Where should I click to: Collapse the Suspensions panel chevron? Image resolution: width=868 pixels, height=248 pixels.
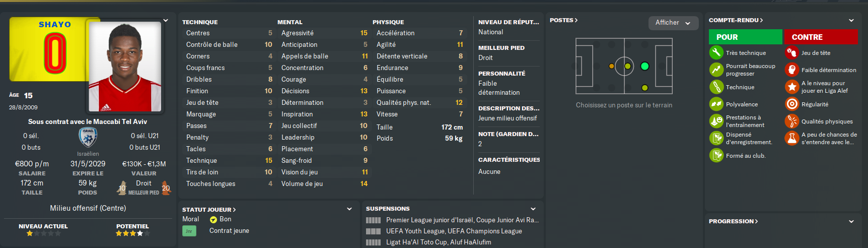point(533,209)
